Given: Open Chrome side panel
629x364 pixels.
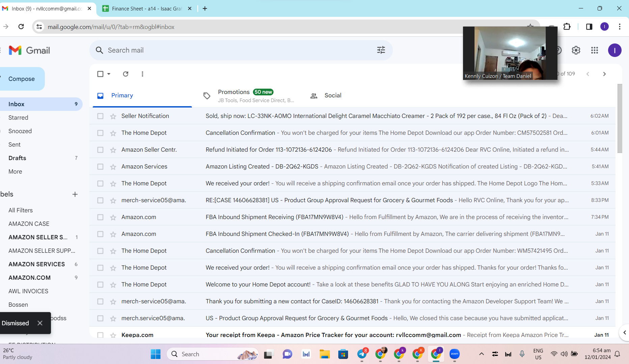Looking at the screenshot, I should tap(589, 27).
